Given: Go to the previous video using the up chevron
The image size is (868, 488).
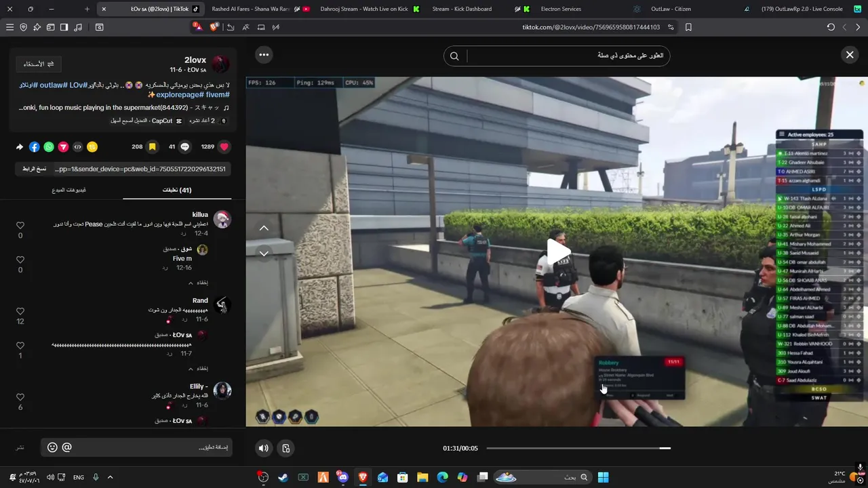Looking at the screenshot, I should (x=264, y=228).
